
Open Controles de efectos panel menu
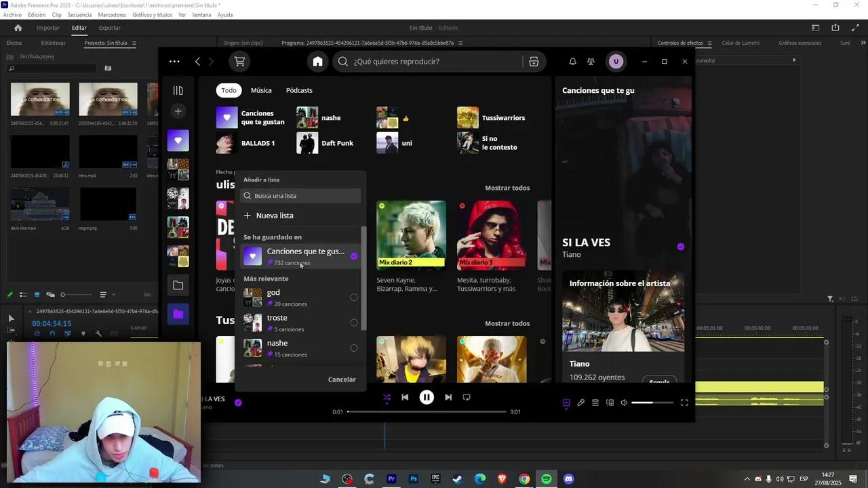point(709,43)
